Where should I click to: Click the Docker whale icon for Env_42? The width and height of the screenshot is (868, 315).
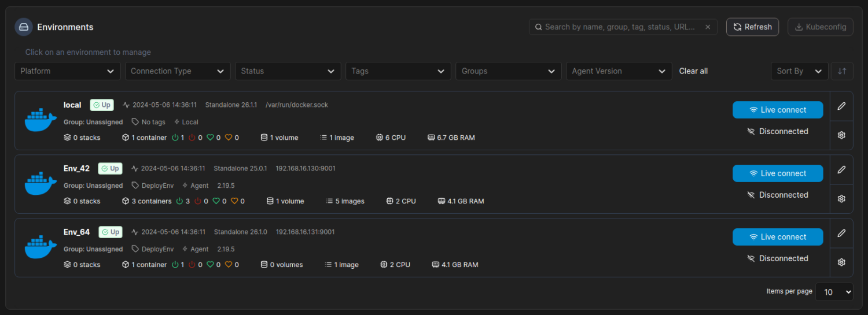point(41,184)
